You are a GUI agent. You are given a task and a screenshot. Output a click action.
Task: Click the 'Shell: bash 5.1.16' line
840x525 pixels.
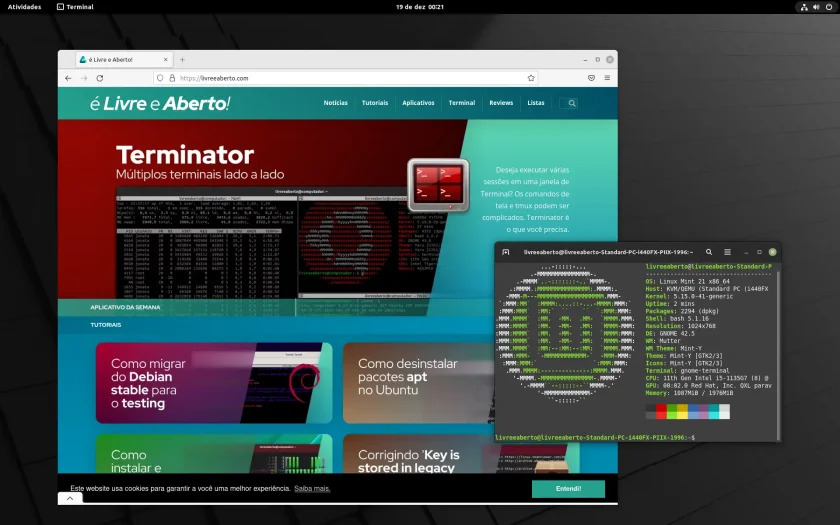coord(677,318)
